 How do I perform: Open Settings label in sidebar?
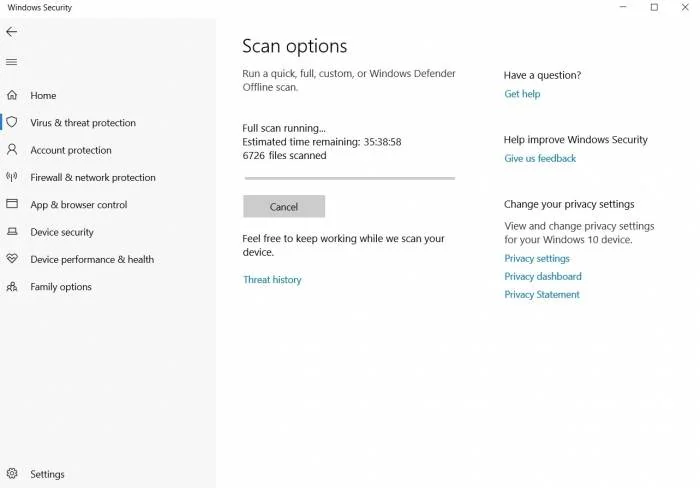click(x=47, y=474)
